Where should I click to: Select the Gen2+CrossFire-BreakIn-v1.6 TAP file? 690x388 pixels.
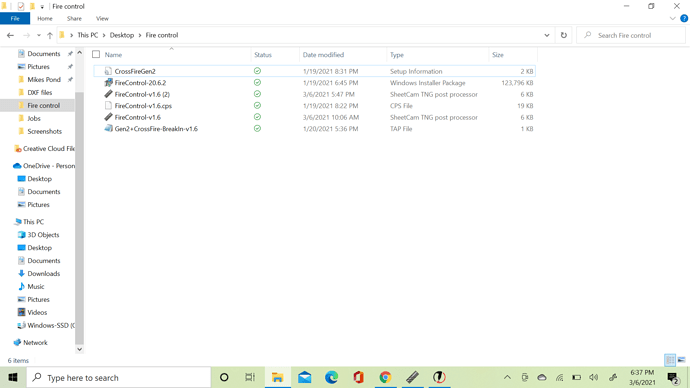tap(314, 129)
